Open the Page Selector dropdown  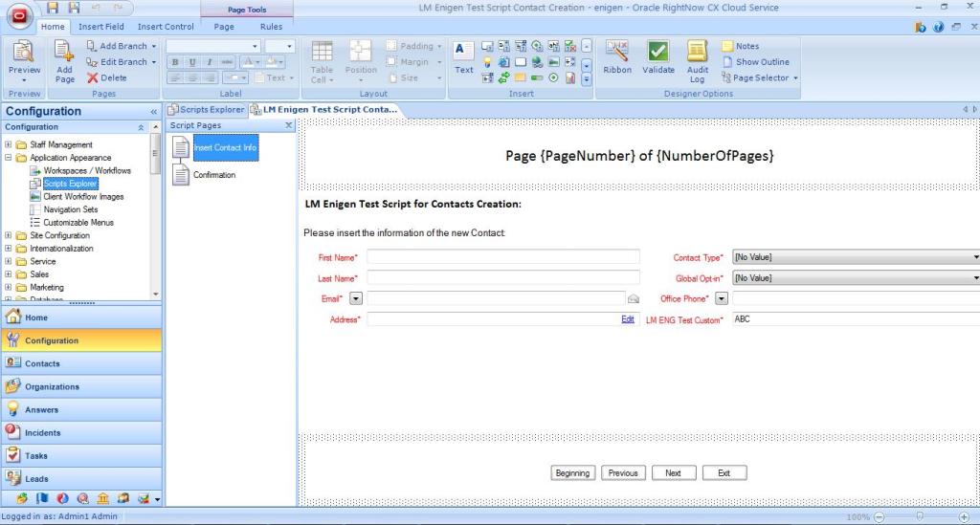pos(761,78)
